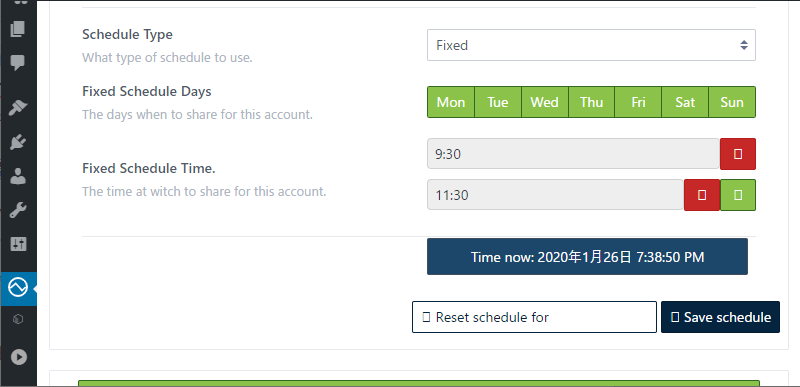Toggle Fri in fixed schedule days
This screenshot has height=387, width=800.
638,102
